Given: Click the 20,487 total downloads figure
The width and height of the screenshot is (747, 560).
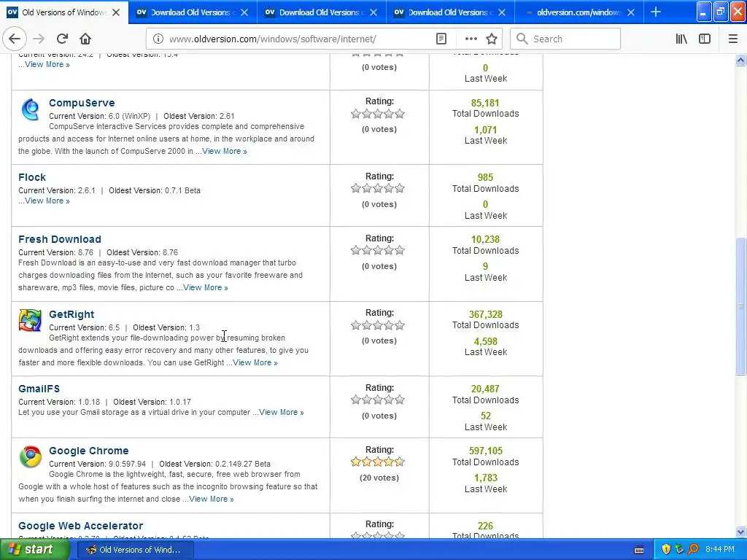Looking at the screenshot, I should 485,389.
